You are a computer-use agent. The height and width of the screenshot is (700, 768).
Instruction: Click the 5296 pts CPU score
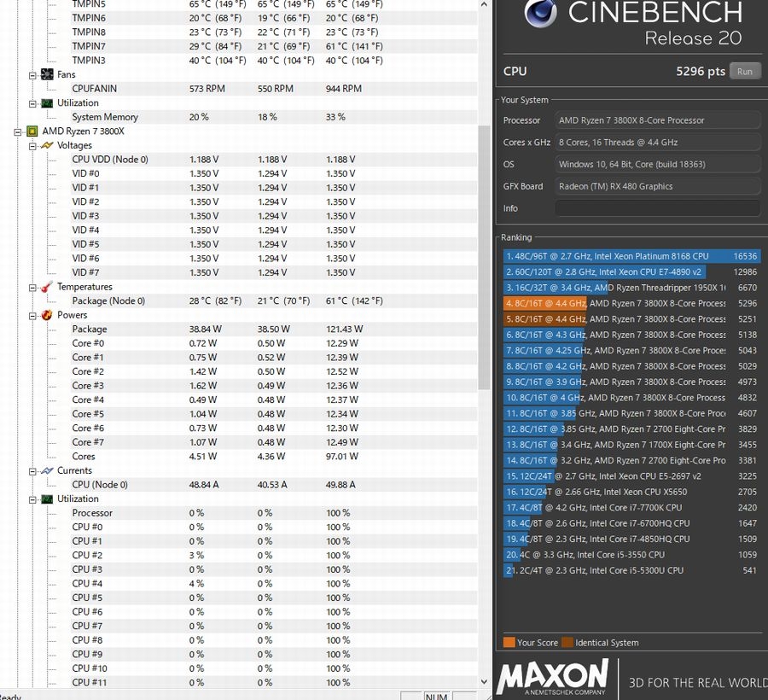click(701, 72)
